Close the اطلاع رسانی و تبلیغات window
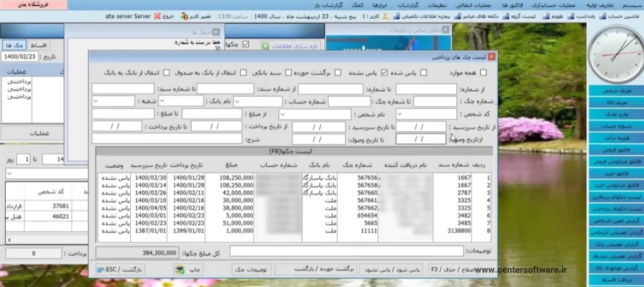The width and height of the screenshot is (644, 287). (446, 30)
